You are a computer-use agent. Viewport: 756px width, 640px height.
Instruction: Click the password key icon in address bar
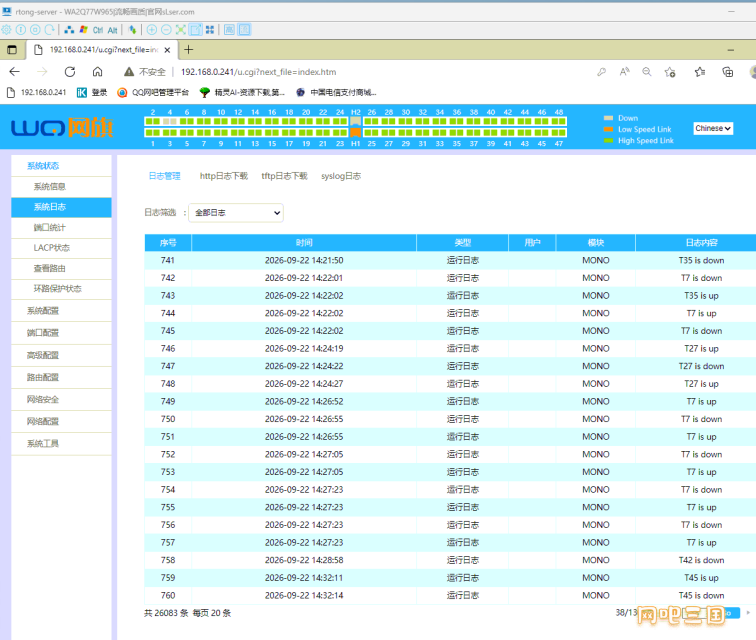pyautogui.click(x=601, y=72)
